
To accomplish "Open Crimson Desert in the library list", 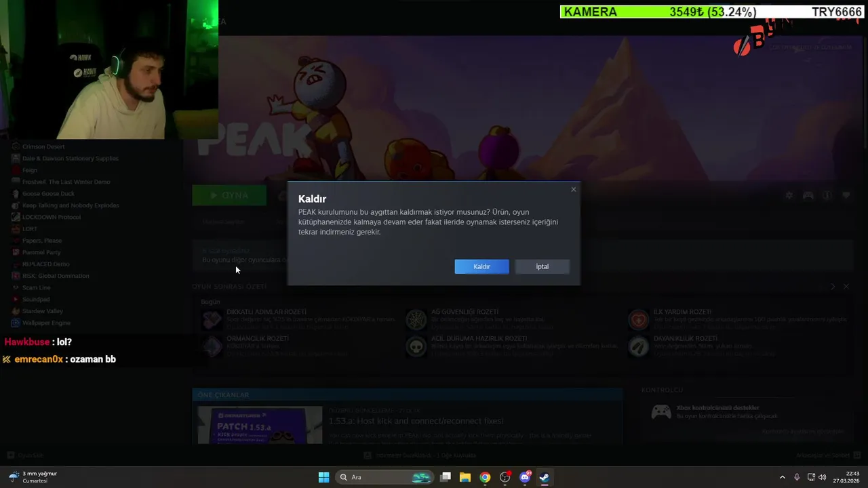I will coord(43,146).
